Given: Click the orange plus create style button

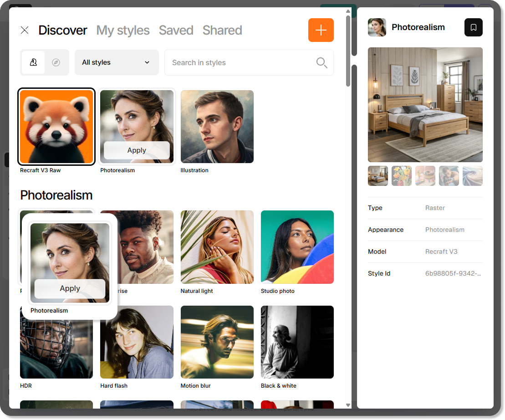Looking at the screenshot, I should (x=321, y=30).
